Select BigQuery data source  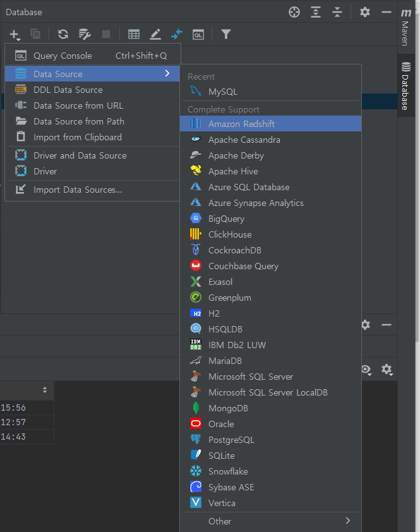(x=270, y=219)
